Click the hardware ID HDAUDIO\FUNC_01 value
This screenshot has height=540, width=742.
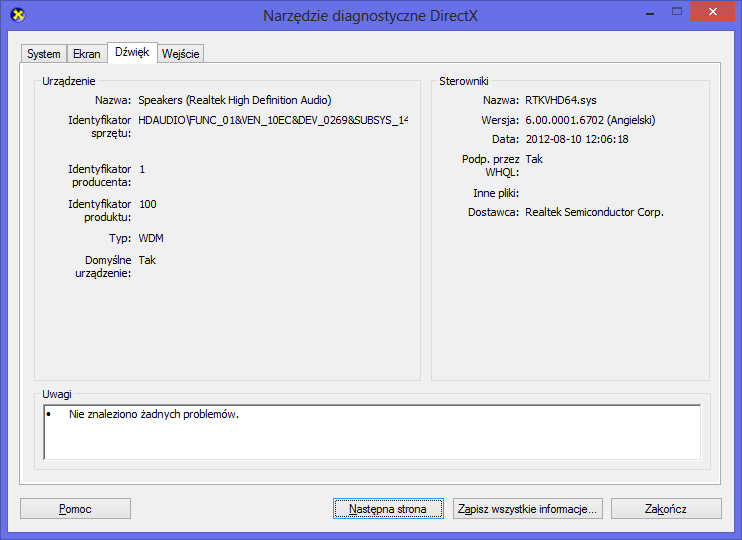273,120
